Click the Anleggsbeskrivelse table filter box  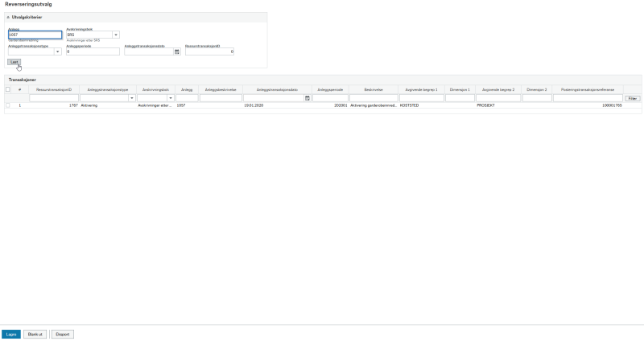pyautogui.click(x=221, y=98)
